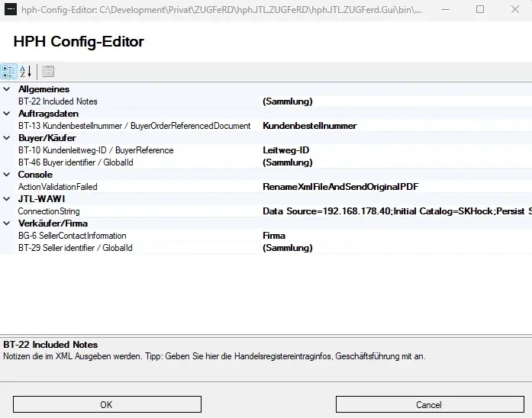This screenshot has height=418, width=532.
Task: Collapse the JTL-WAWI category
Action: click(7, 199)
